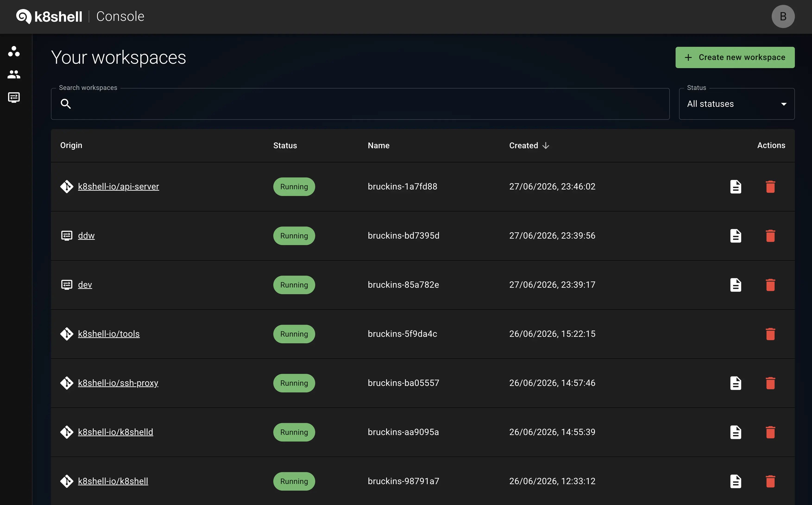812x505 pixels.
Task: Select workspace name bruckins-bd7395d
Action: (403, 236)
